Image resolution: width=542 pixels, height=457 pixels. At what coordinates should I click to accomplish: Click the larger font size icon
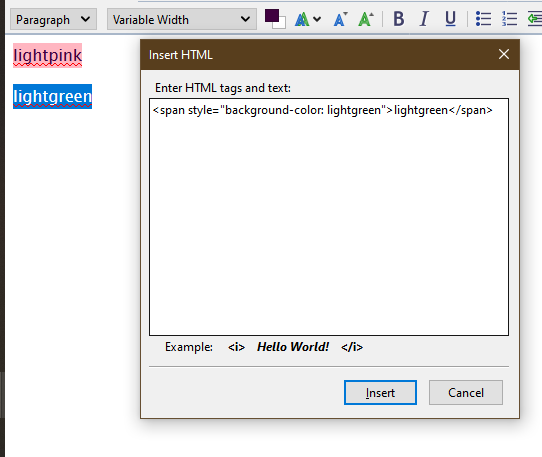click(x=366, y=19)
